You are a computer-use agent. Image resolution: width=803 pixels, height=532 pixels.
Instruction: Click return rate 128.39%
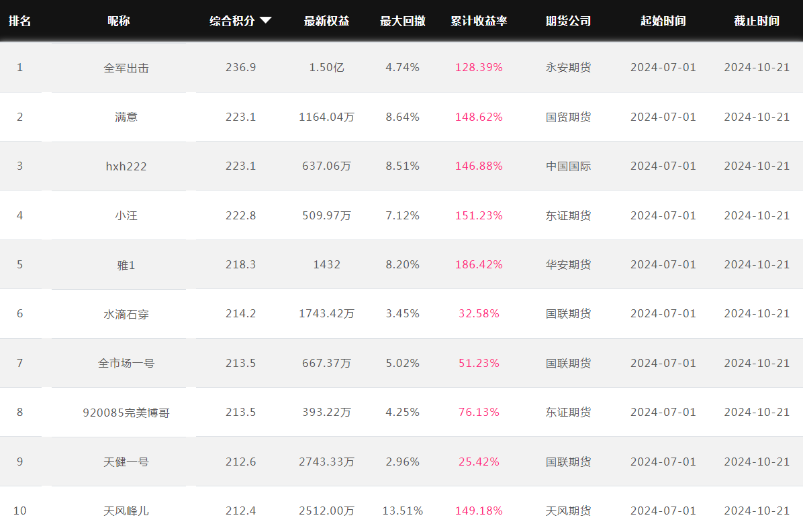pos(479,68)
